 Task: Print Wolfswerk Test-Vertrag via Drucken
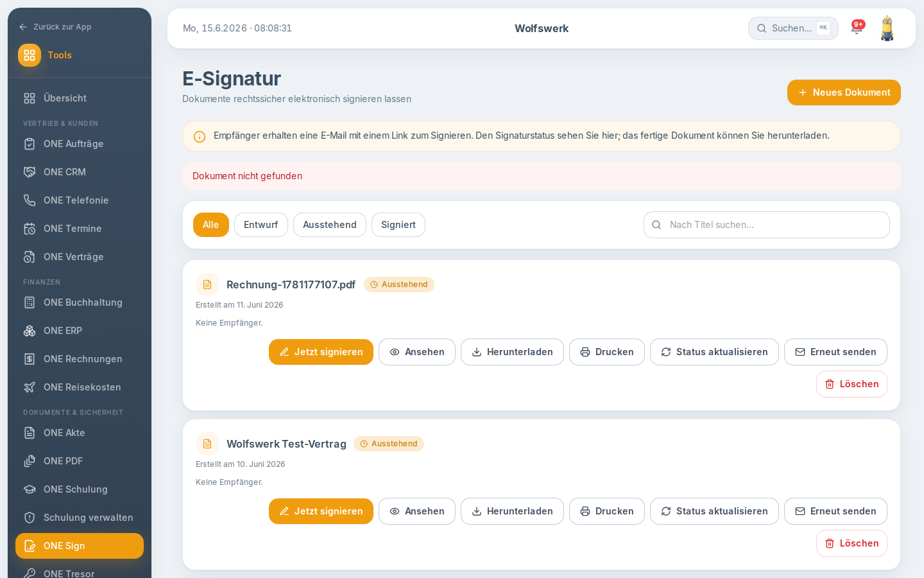607,511
